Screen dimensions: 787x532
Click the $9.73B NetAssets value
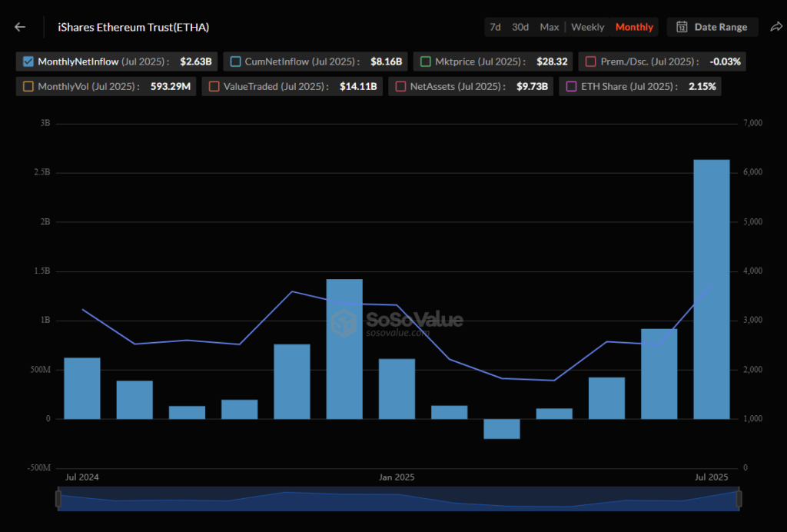[532, 86]
